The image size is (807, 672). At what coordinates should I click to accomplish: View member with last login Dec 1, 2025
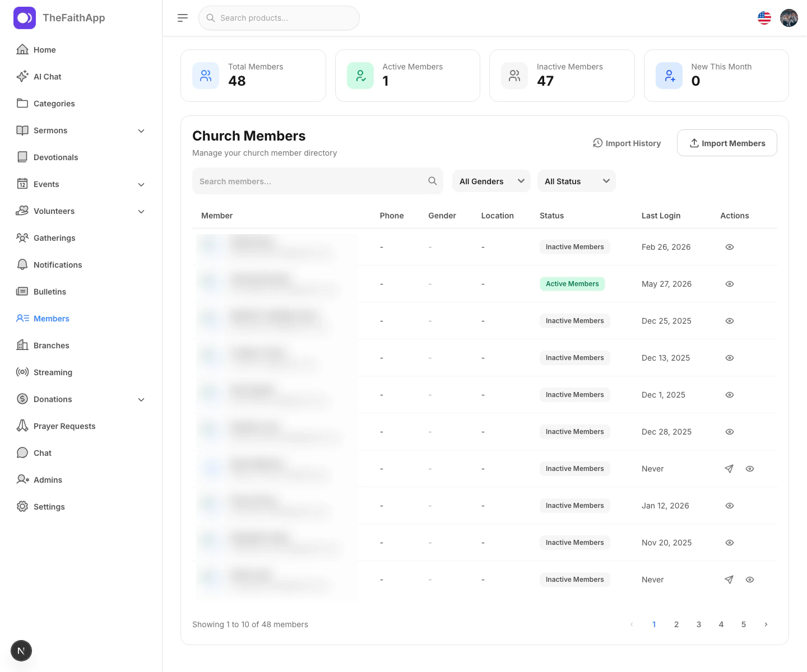[x=730, y=395]
